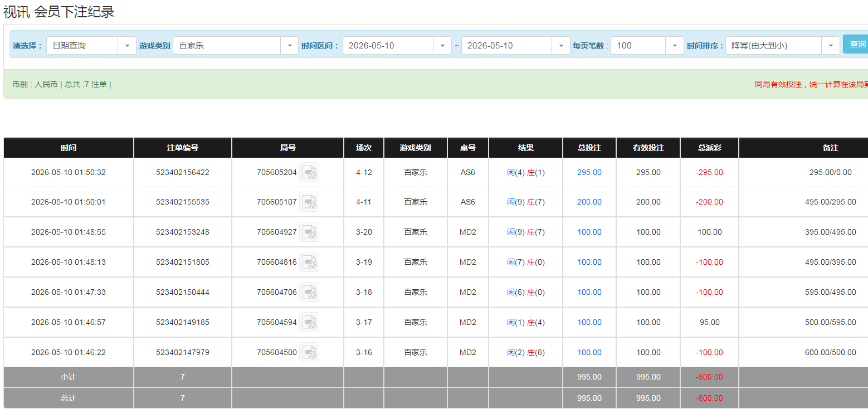Click remark 295.00/0.00
This screenshot has width=868, height=413.
point(831,173)
